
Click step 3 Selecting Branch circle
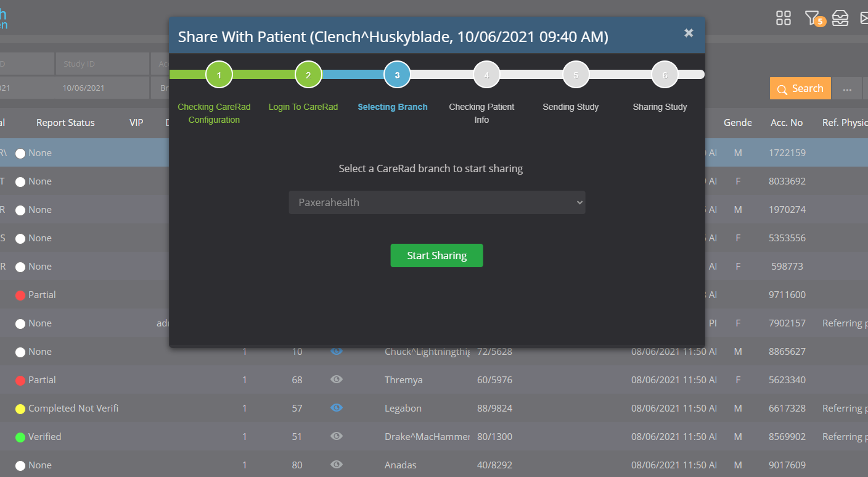397,75
